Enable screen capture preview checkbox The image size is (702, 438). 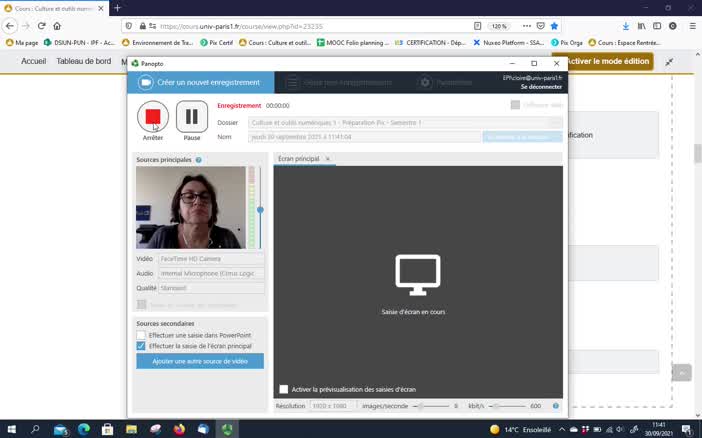284,389
